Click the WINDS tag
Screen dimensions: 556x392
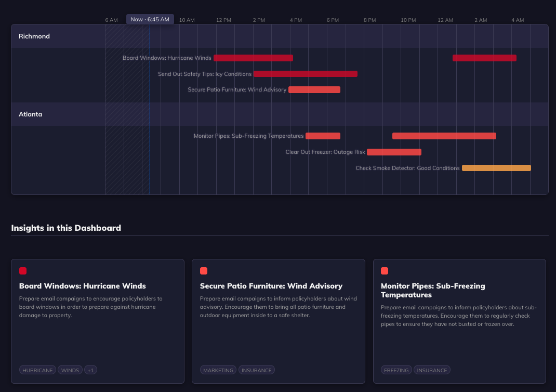pyautogui.click(x=70, y=370)
